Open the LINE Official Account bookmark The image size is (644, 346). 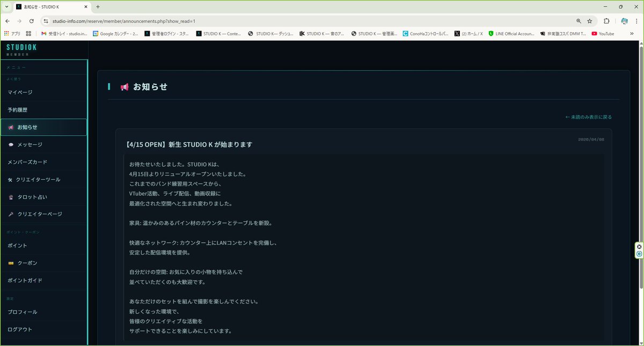pos(511,33)
